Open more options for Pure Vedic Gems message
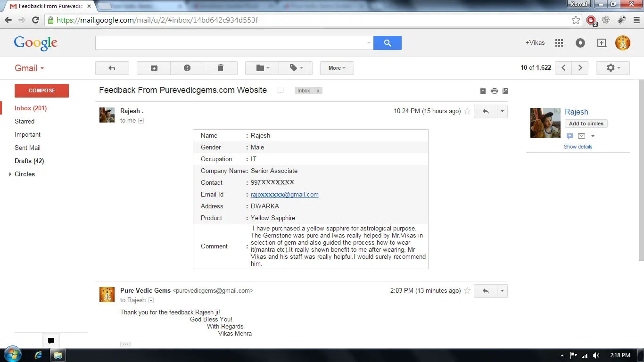The width and height of the screenshot is (644, 362). point(503,291)
